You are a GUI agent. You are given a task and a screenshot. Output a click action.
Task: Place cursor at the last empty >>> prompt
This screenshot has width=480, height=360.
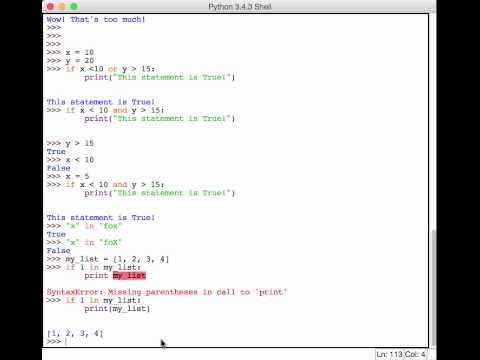point(66,342)
